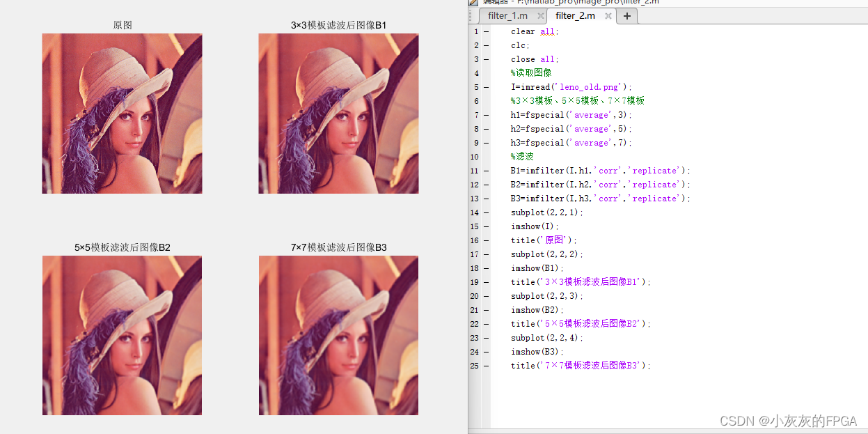Click line number 13 in gutter

tap(475, 199)
